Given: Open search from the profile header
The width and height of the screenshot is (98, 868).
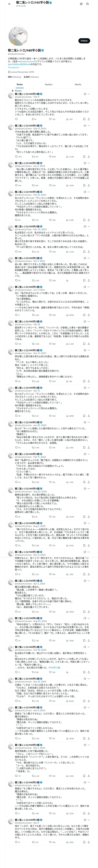Looking at the screenshot, I should coord(87,4).
